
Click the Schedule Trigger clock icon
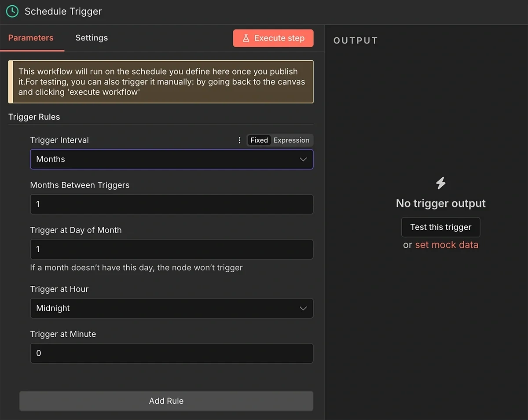(x=12, y=11)
